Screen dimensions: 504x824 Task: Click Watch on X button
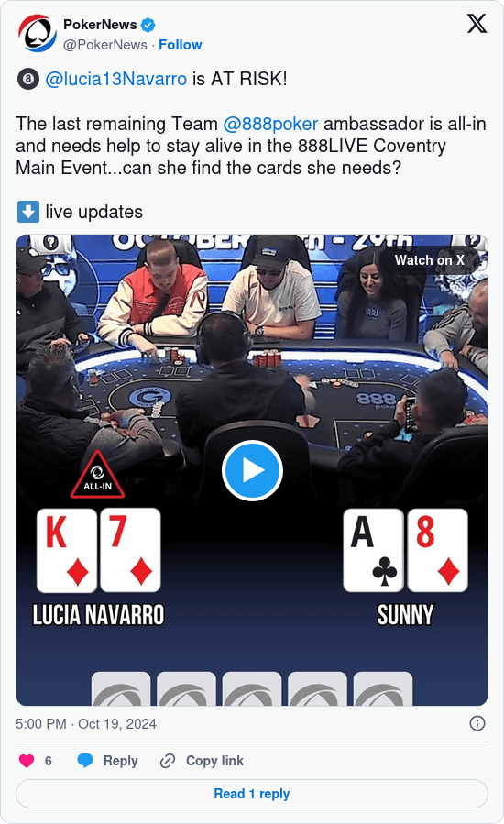tap(430, 260)
